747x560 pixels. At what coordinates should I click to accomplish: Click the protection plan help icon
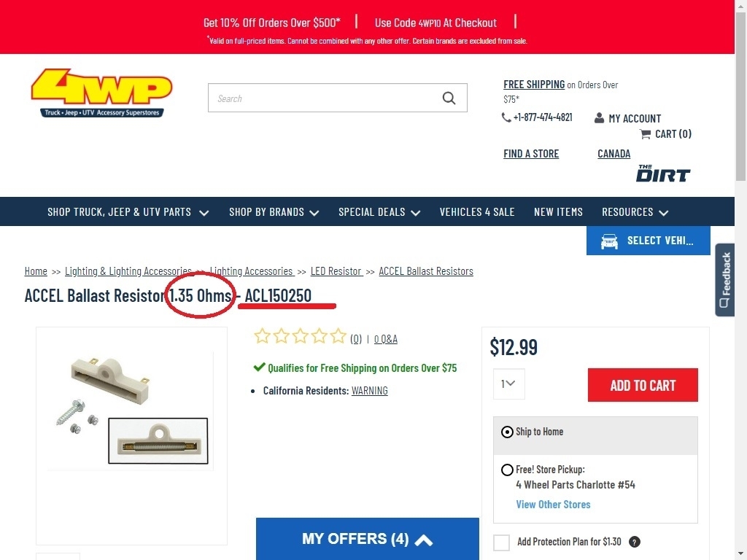coord(635,542)
